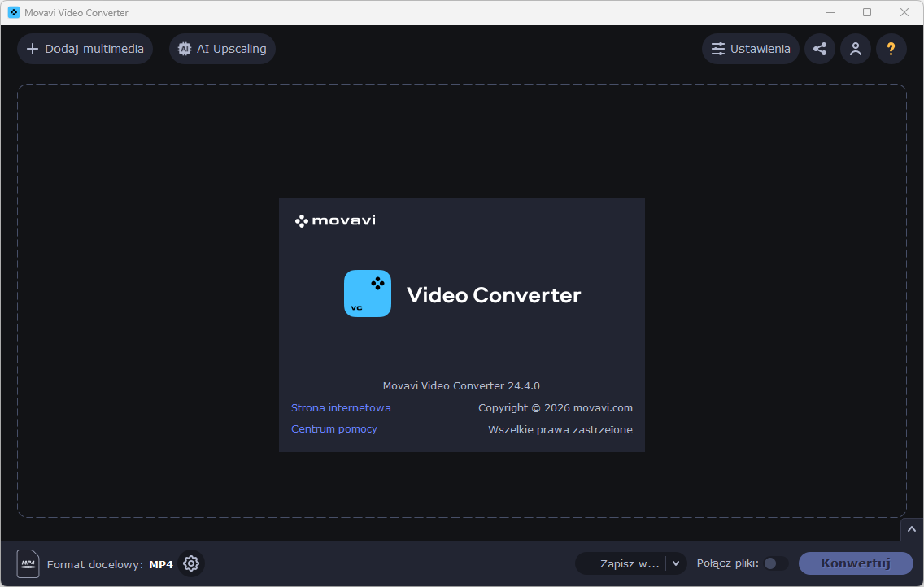The height and width of the screenshot is (587, 924).
Task: Open AI Upscaling feature
Action: [222, 49]
